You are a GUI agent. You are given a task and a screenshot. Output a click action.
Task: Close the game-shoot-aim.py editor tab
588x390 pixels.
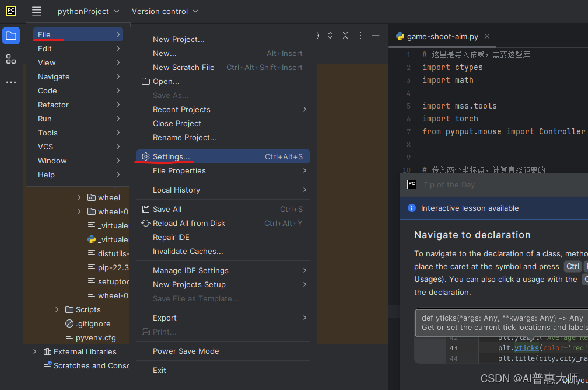point(487,36)
